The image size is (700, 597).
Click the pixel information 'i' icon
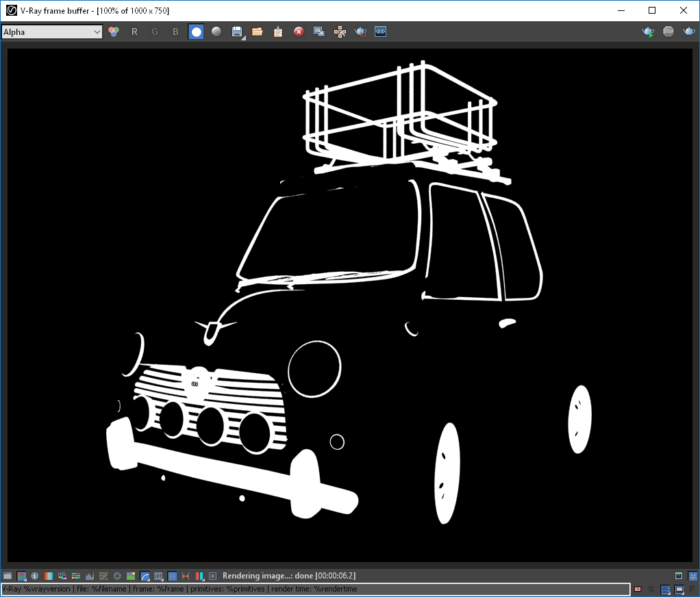click(x=35, y=576)
